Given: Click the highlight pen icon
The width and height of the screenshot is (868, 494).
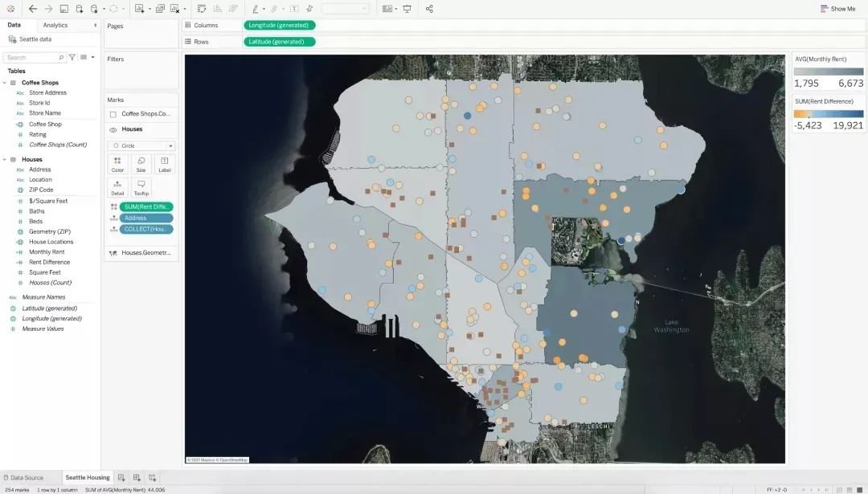Looking at the screenshot, I should click(256, 9).
